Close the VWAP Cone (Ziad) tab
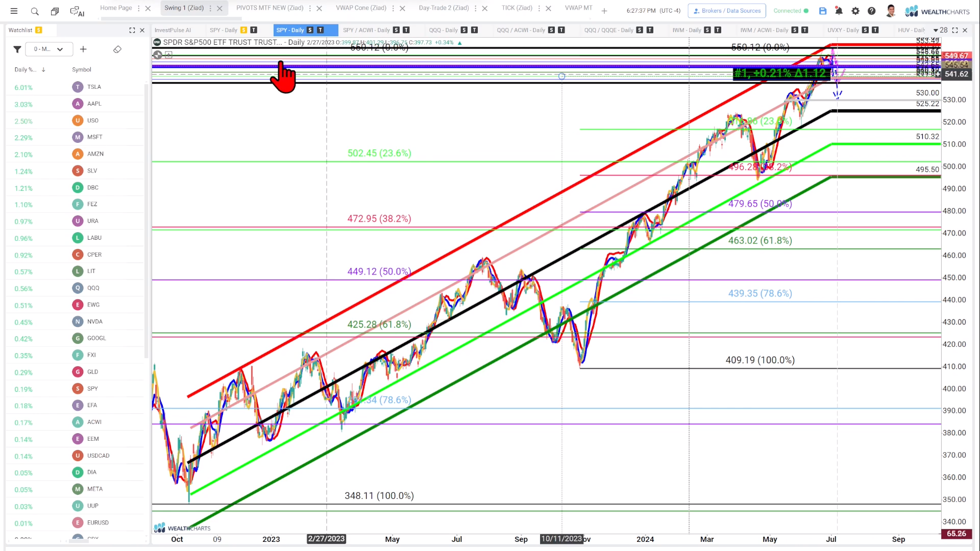 (402, 8)
